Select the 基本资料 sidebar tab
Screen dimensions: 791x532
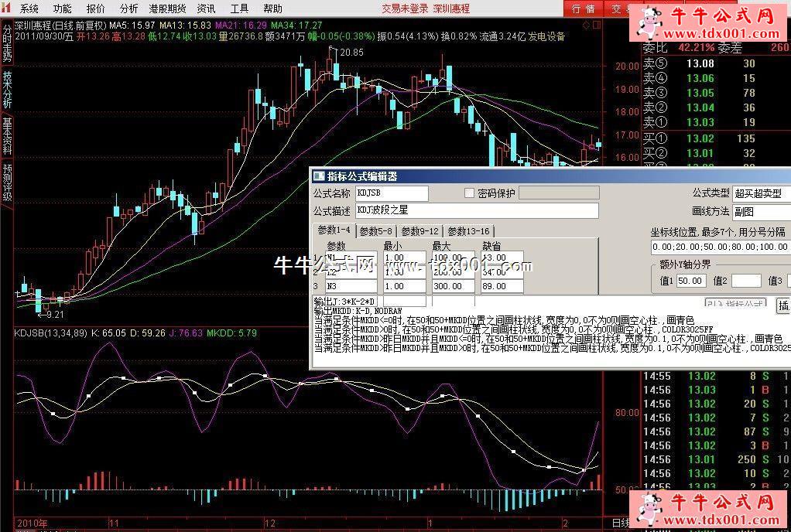7,136
